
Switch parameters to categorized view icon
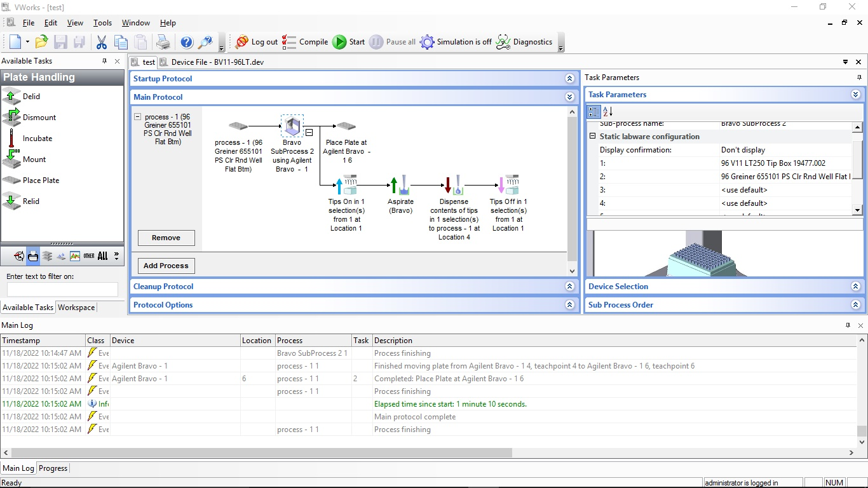[593, 112]
